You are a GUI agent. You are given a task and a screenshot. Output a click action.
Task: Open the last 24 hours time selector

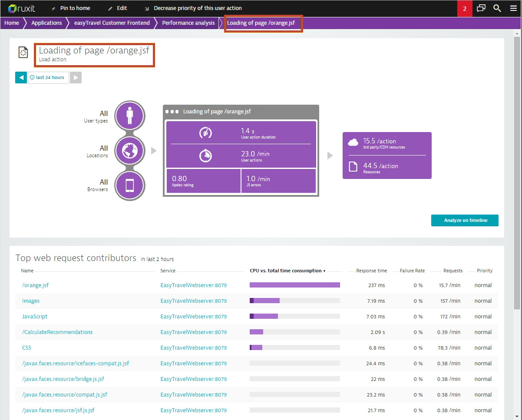click(x=48, y=77)
